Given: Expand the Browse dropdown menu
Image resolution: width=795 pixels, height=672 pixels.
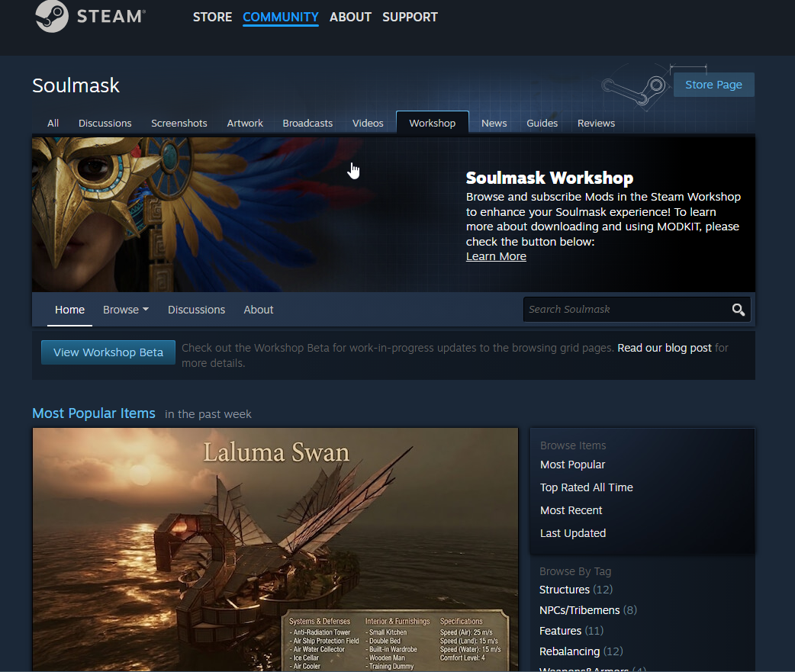Looking at the screenshot, I should coord(126,310).
